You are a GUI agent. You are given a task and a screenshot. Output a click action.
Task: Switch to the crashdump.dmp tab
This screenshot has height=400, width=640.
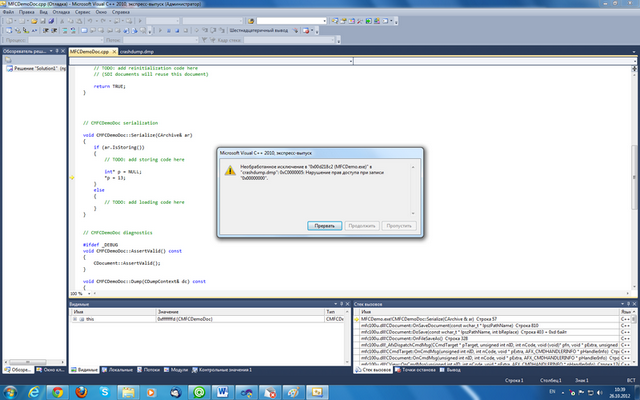(137, 52)
